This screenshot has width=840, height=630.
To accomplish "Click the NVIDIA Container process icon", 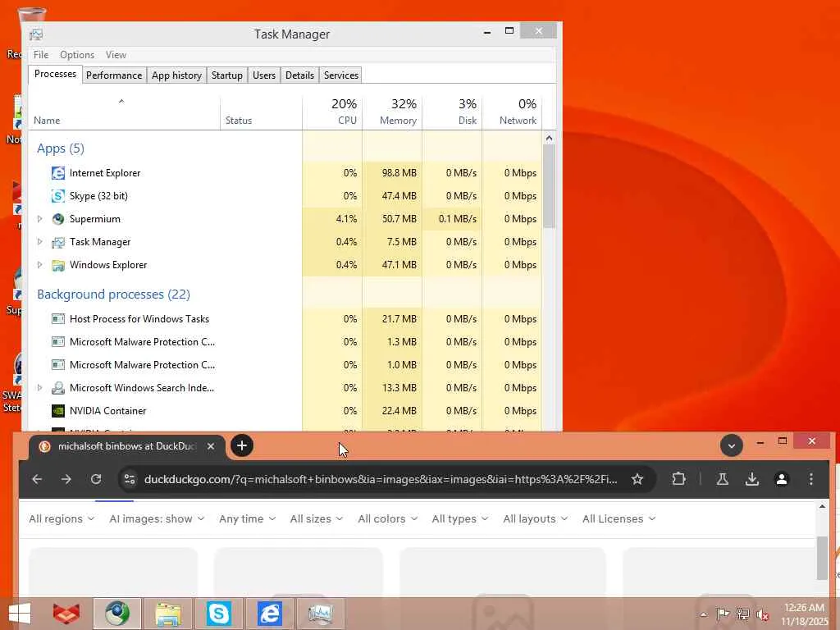I will click(58, 411).
